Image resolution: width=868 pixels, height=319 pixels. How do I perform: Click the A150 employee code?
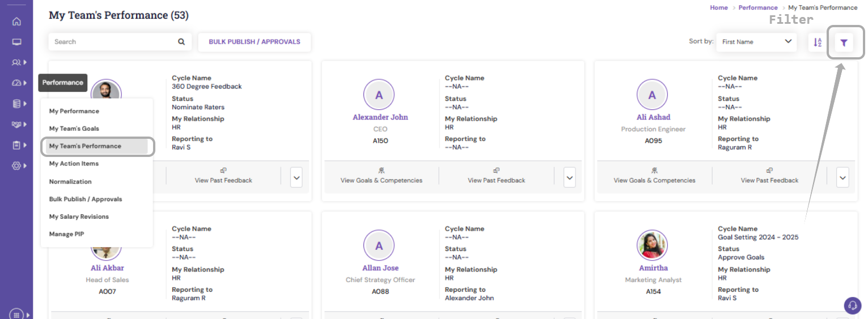point(380,141)
